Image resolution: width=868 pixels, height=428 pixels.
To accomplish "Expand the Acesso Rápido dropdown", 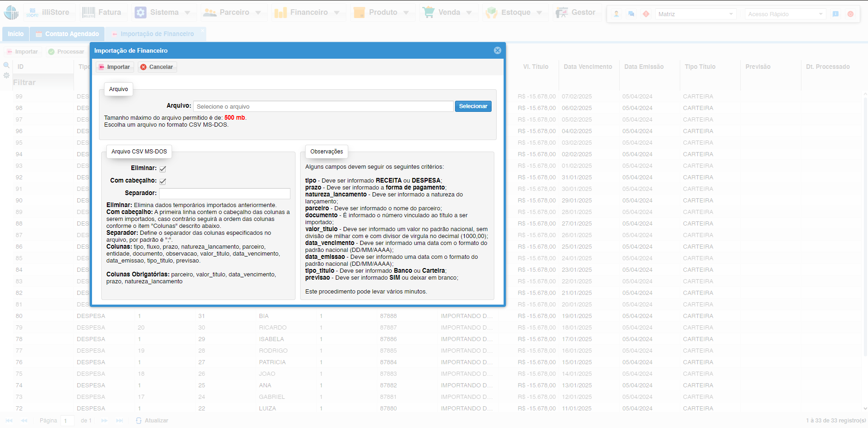I will pyautogui.click(x=785, y=14).
